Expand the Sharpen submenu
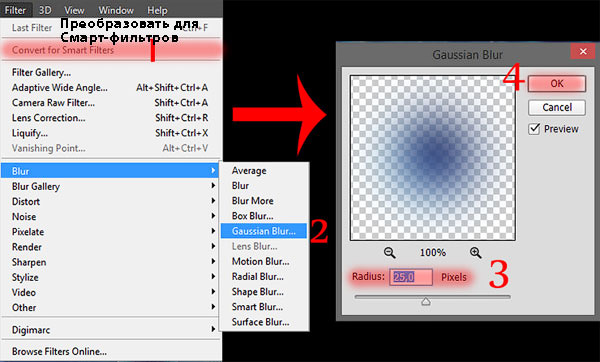600x362 pixels. point(111,262)
